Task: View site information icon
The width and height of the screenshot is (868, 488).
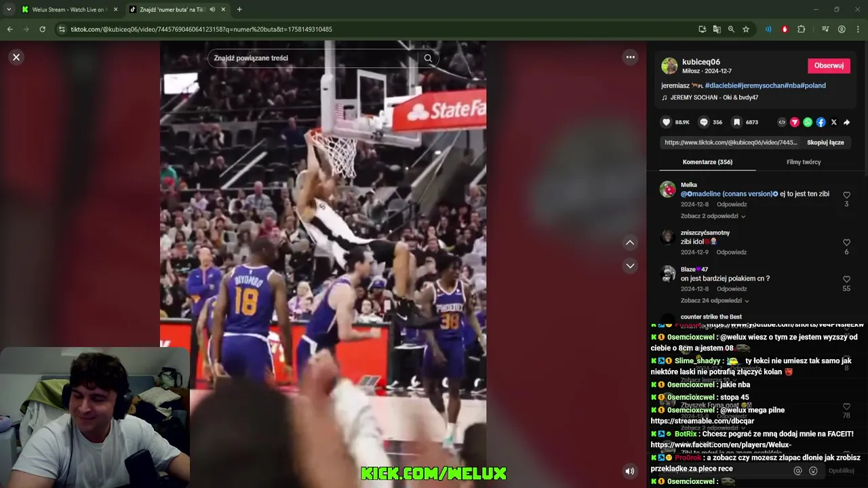Action: pos(62,29)
